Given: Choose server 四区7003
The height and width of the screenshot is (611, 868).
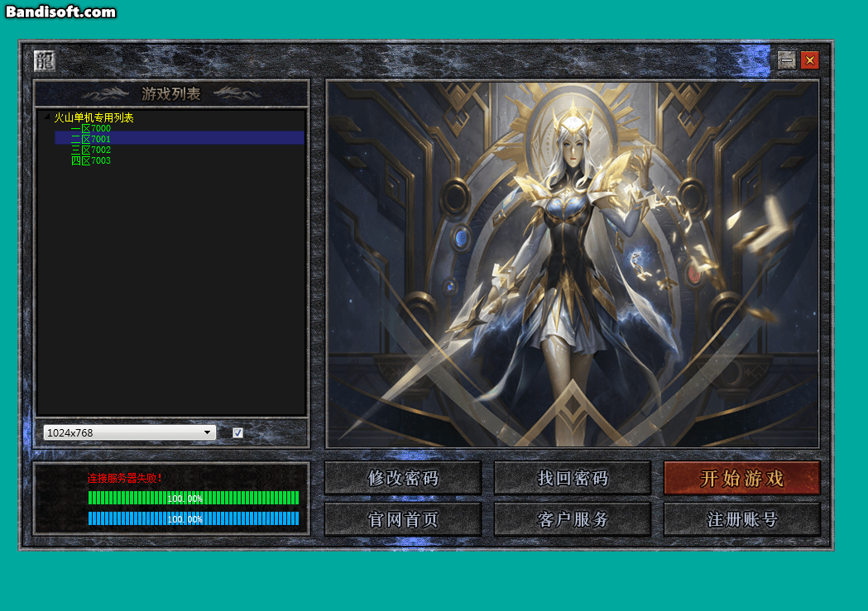Looking at the screenshot, I should tap(91, 161).
